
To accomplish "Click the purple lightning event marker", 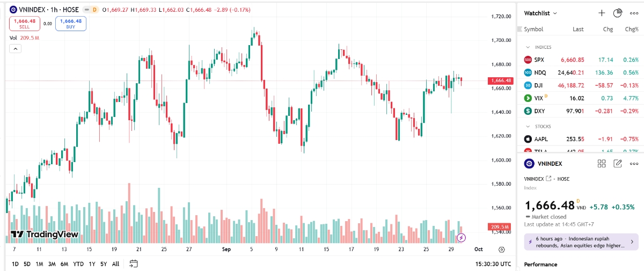I will (x=461, y=237).
